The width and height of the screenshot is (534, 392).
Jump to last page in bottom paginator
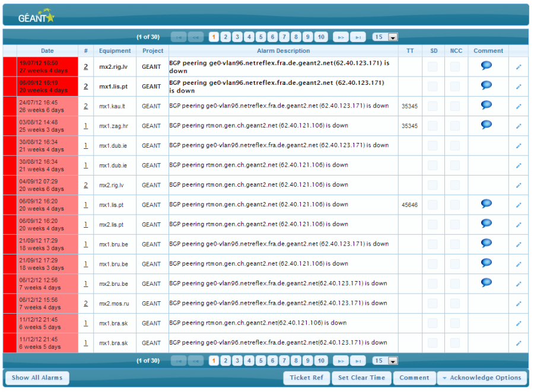pyautogui.click(x=358, y=361)
